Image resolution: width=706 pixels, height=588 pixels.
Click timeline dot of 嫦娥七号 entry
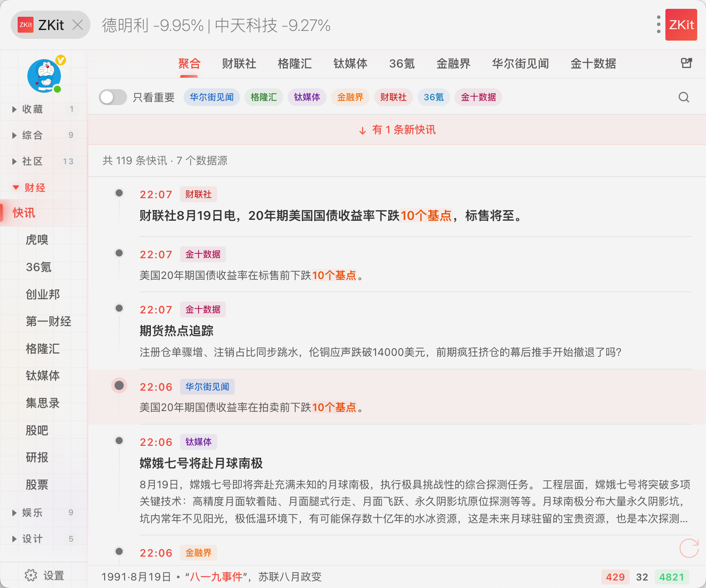click(x=119, y=441)
